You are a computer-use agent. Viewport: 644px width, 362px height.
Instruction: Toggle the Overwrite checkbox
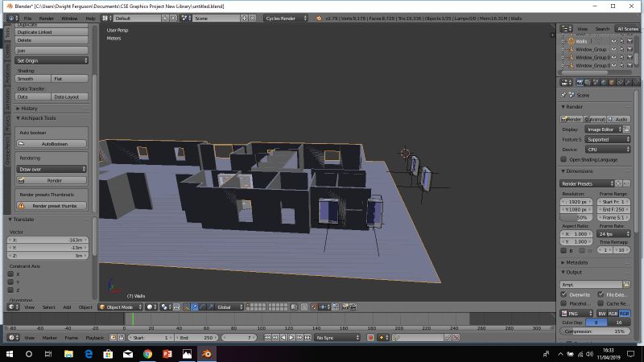pos(564,294)
